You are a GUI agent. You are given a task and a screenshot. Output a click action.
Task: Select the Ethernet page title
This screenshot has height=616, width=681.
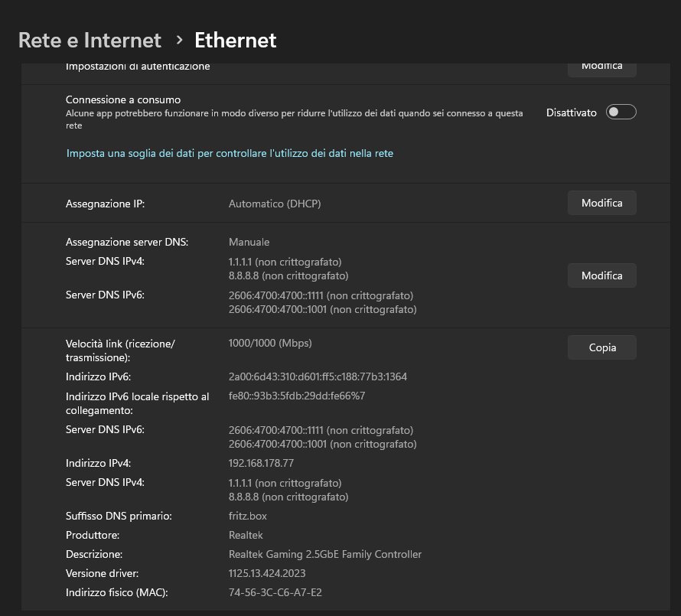coord(235,41)
